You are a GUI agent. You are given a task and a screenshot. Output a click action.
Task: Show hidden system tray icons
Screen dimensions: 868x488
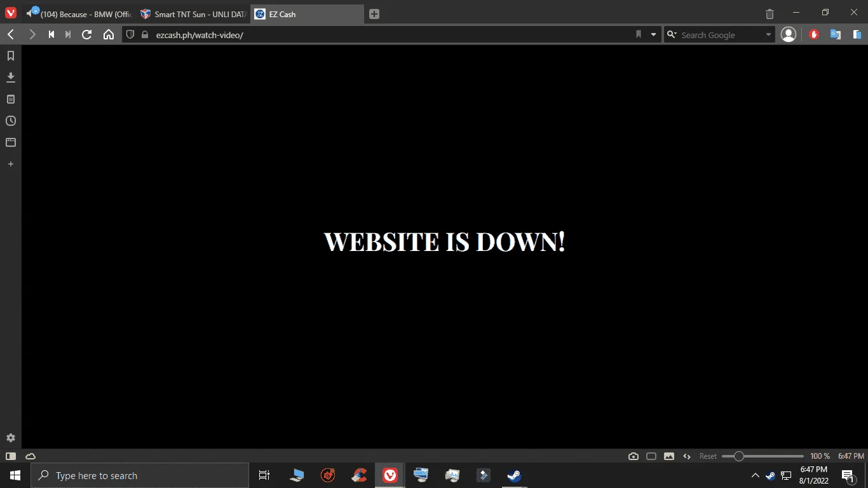coord(755,475)
